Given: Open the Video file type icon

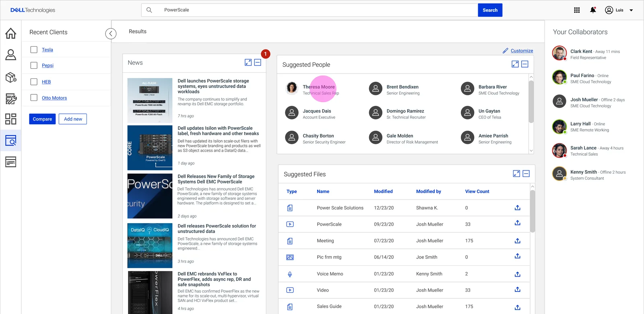Looking at the screenshot, I should [x=290, y=290].
